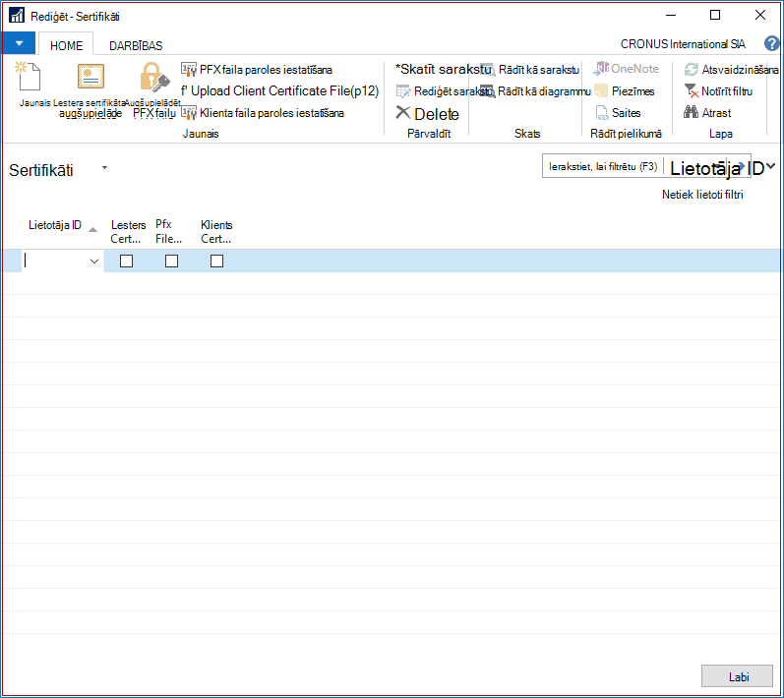Click the Augšupielādēt PFX failu padlock icon
Image resolution: width=784 pixels, height=698 pixels.
[x=154, y=77]
